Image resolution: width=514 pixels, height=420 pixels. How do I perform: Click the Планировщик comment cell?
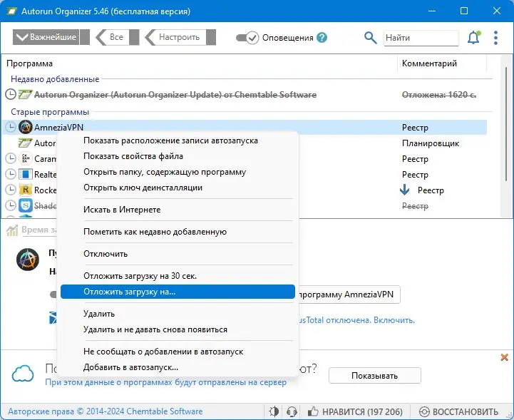[x=431, y=143]
